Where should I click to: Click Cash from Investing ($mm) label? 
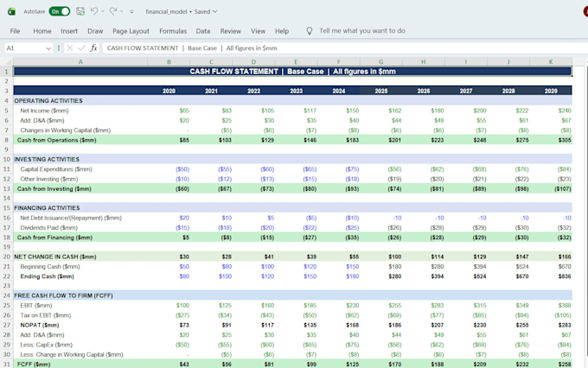pyautogui.click(x=54, y=188)
